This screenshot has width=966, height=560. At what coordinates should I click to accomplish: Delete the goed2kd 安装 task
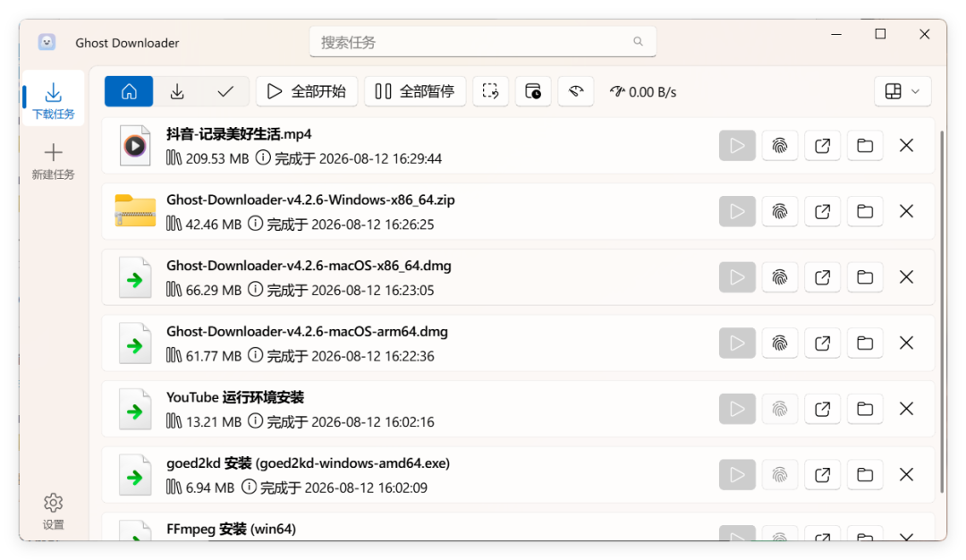906,475
